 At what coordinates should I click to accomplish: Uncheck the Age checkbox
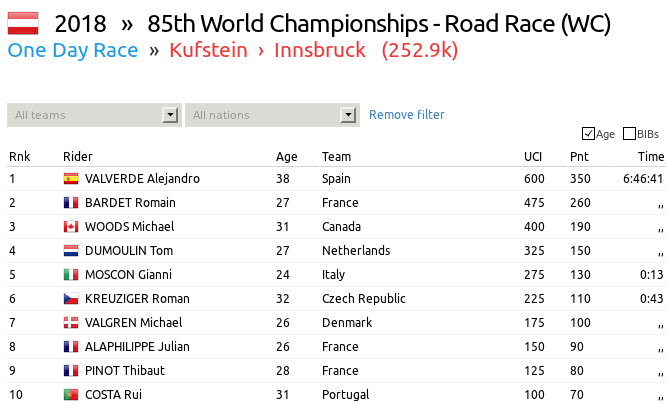(x=588, y=134)
